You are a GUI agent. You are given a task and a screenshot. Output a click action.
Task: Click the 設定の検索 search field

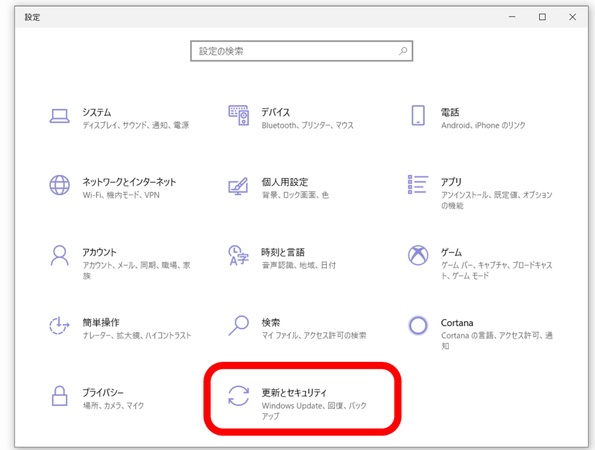pos(302,51)
